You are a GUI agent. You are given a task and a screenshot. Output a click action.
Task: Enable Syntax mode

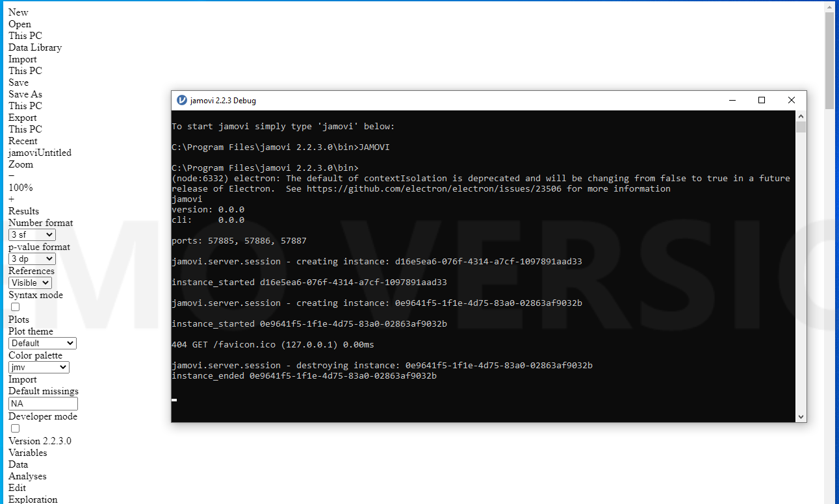[x=14, y=307]
